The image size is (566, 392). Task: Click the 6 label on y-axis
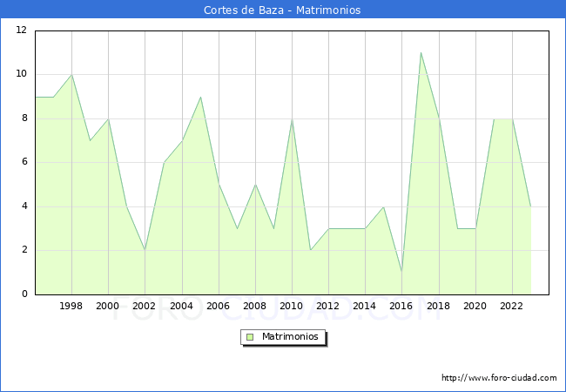[x=23, y=162]
